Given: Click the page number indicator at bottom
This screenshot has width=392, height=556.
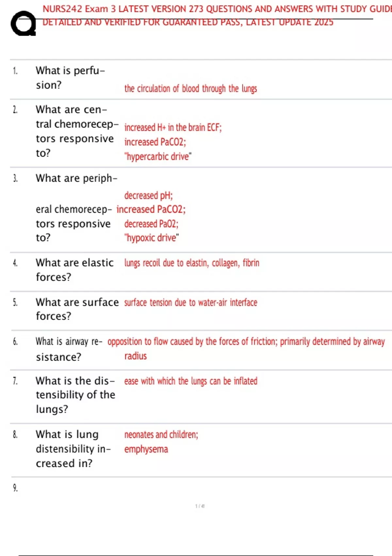Looking at the screenshot, I should [x=200, y=506].
